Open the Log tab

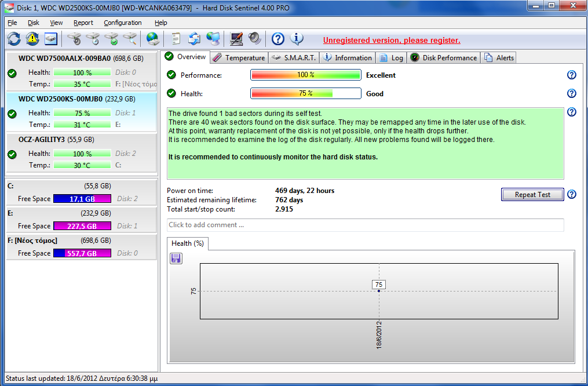click(x=391, y=58)
